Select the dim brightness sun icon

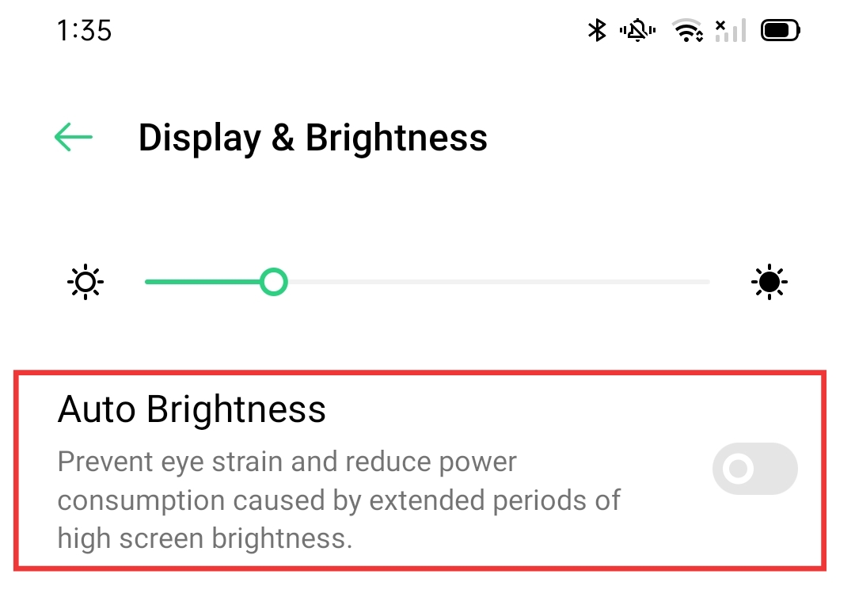click(x=85, y=282)
